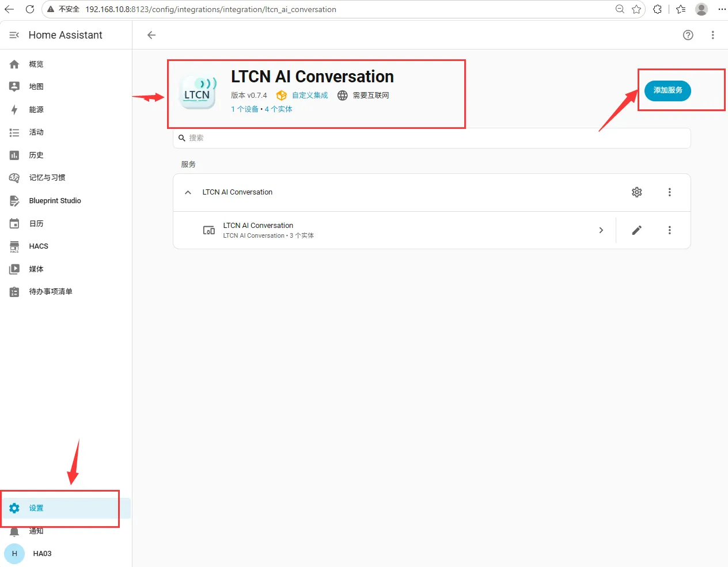The width and height of the screenshot is (728, 567).
Task: Click the browser zoom magnifier icon
Action: click(x=620, y=9)
